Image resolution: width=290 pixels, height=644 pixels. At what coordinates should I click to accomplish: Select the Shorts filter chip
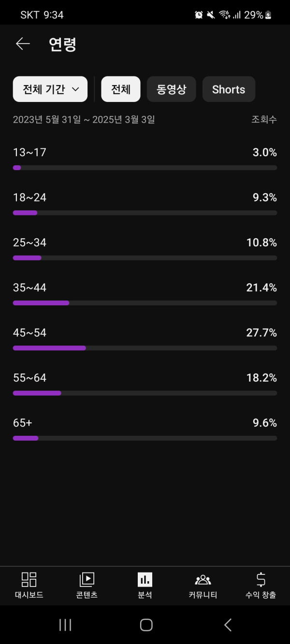(229, 89)
